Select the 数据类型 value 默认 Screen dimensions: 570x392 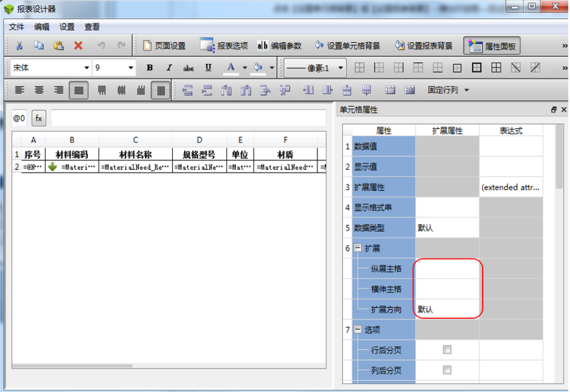click(x=447, y=228)
